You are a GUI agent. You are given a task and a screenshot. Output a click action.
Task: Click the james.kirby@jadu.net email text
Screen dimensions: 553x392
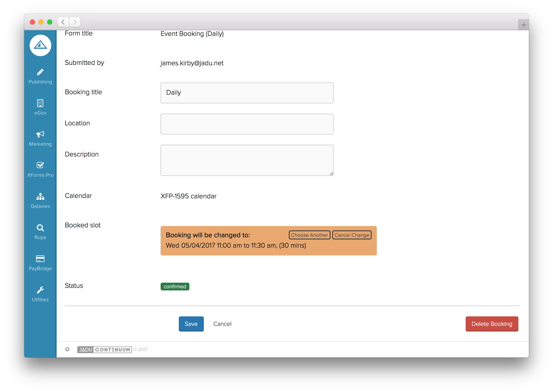(x=192, y=63)
